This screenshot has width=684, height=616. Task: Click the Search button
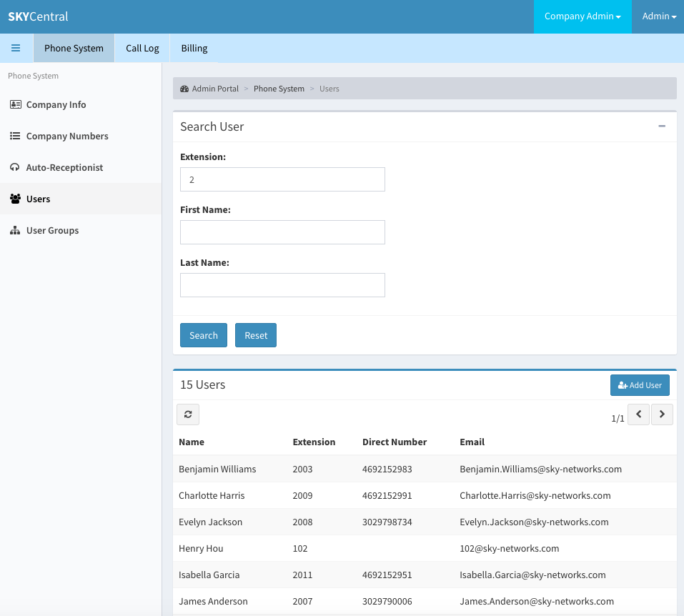[x=204, y=335]
